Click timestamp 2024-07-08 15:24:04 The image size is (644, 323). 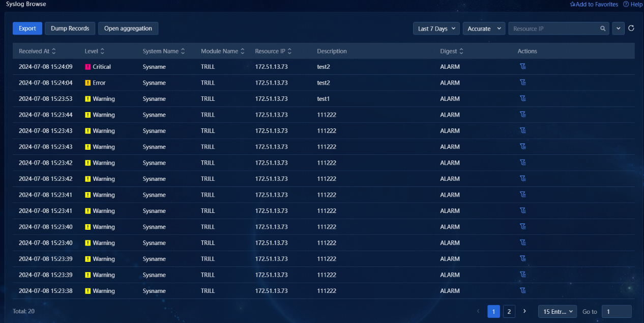click(46, 83)
